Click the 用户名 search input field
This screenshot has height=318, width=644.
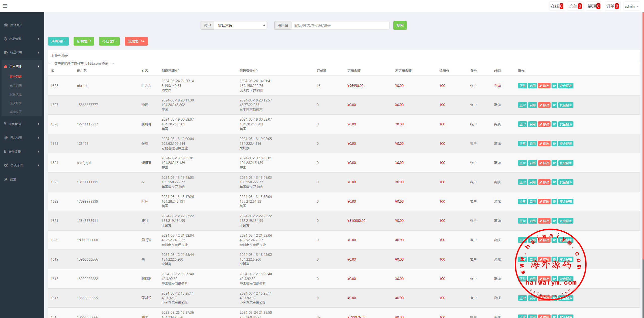pyautogui.click(x=340, y=25)
